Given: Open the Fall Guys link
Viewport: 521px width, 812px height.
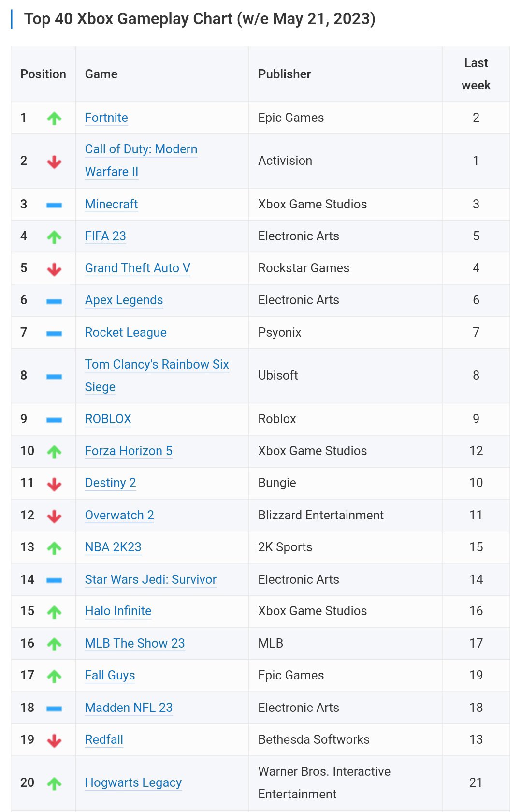Looking at the screenshot, I should coord(110,675).
